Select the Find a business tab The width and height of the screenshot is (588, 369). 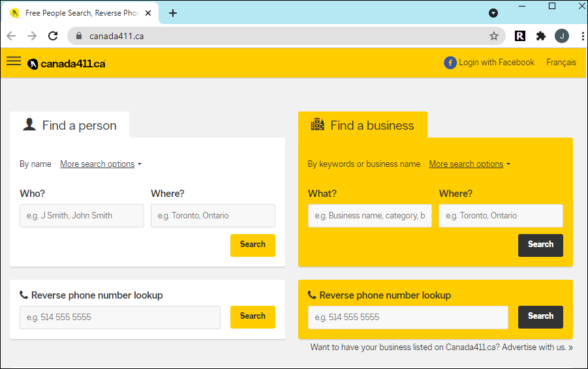pos(363,125)
